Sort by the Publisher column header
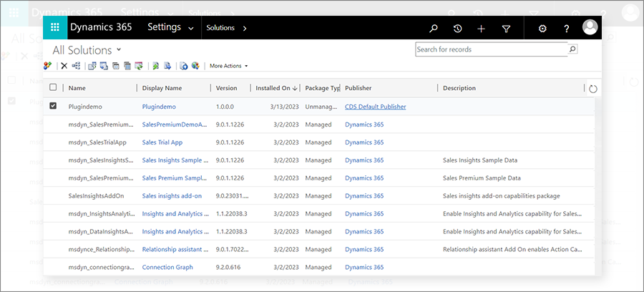The width and height of the screenshot is (644, 292). click(358, 88)
